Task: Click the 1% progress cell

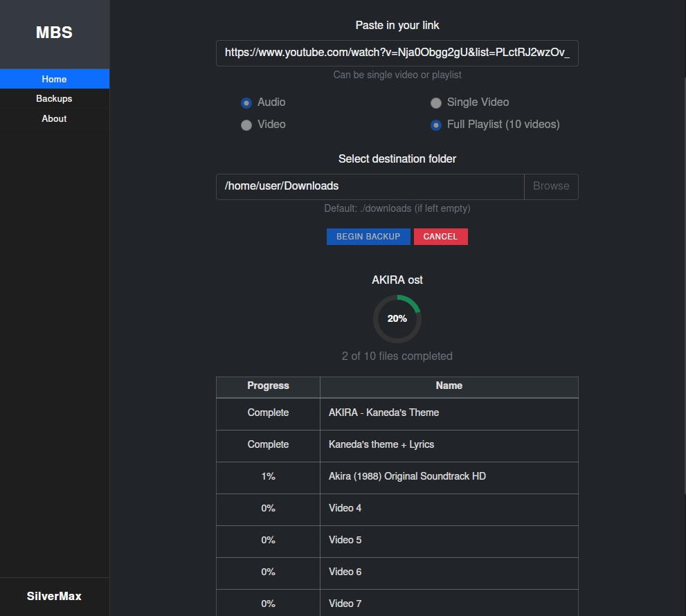Action: (x=268, y=476)
